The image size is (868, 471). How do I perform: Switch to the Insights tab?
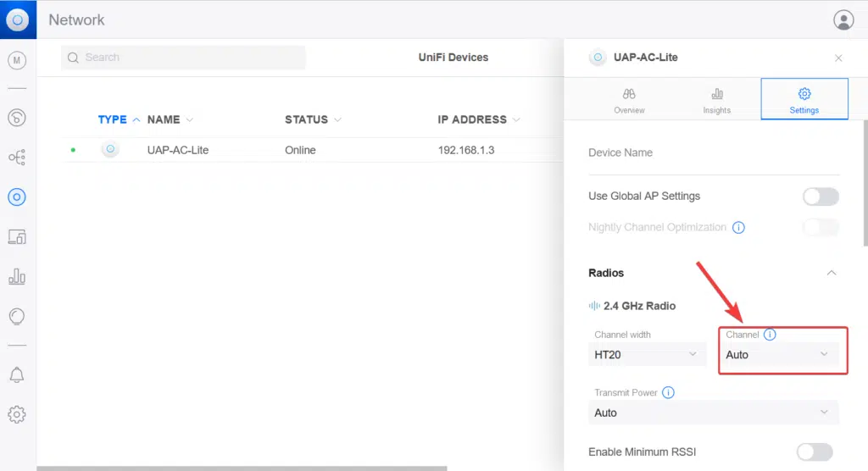(717, 99)
